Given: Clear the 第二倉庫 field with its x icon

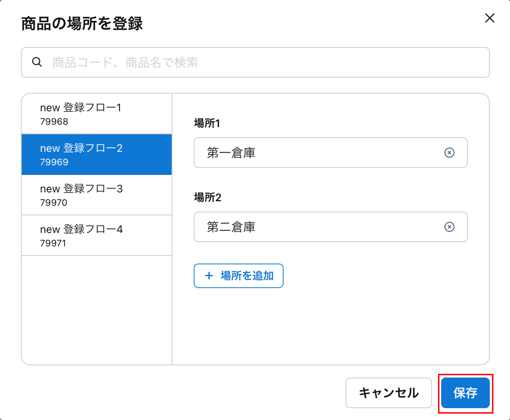Looking at the screenshot, I should coord(449,227).
